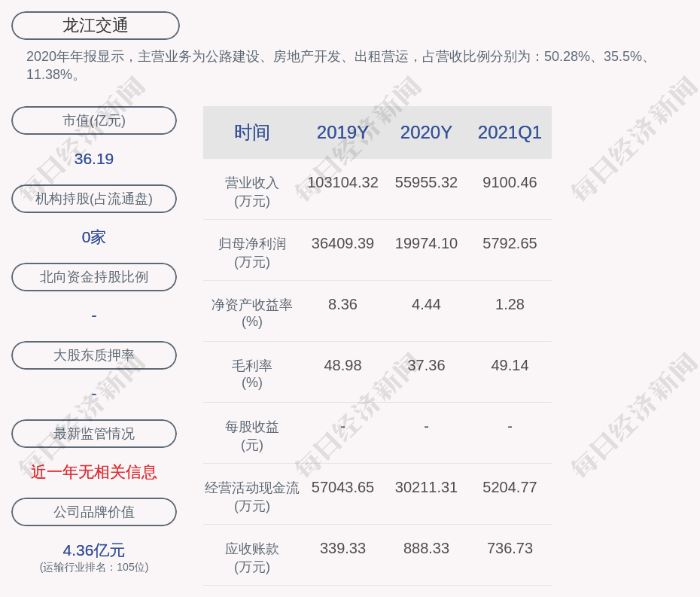Viewport: 700px width, 597px height.
Task: Click the market value 36.19
Action: pos(94,159)
